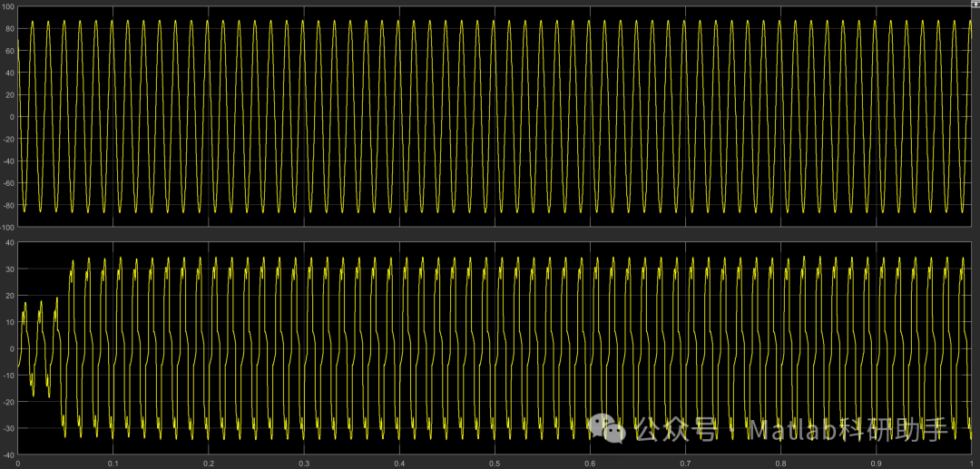980x469 pixels.
Task: Click the 0.3 time axis tick label
Action: (x=304, y=464)
